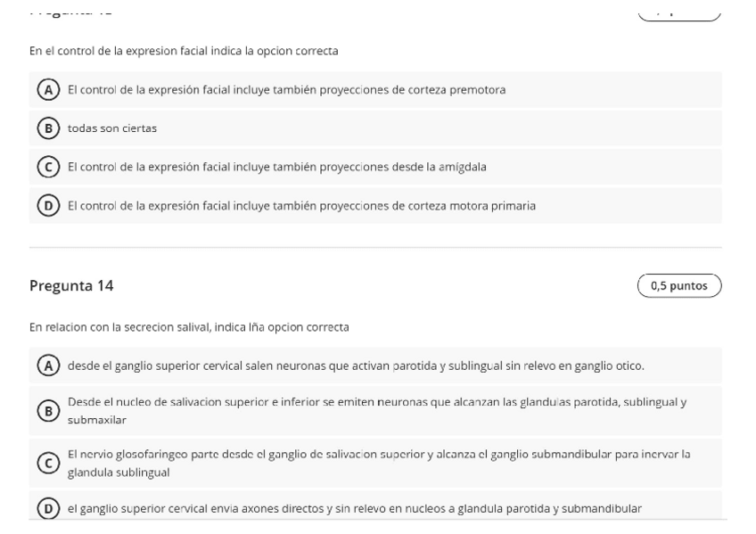This screenshot has width=756, height=534.
Task: Click the points badge of the top question
Action: pos(680,11)
